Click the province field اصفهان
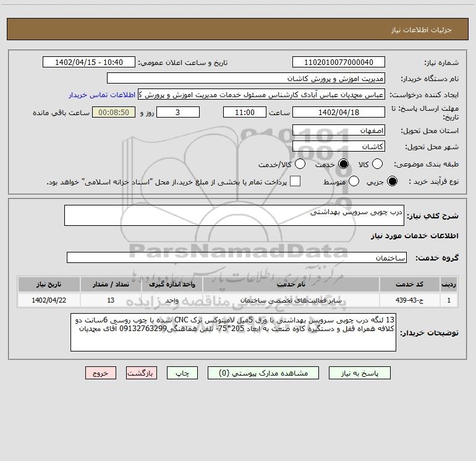Screen dimensions: 476x461 click(x=339, y=131)
